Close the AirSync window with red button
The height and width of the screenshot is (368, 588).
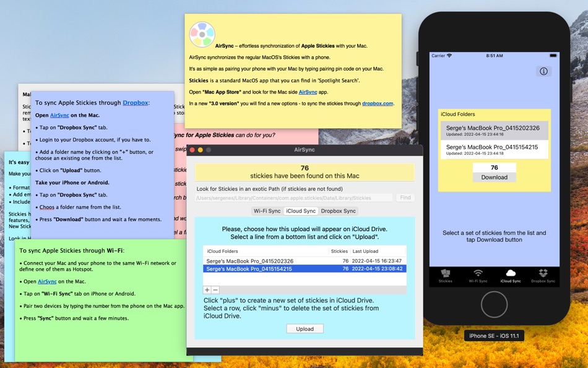[x=192, y=150]
